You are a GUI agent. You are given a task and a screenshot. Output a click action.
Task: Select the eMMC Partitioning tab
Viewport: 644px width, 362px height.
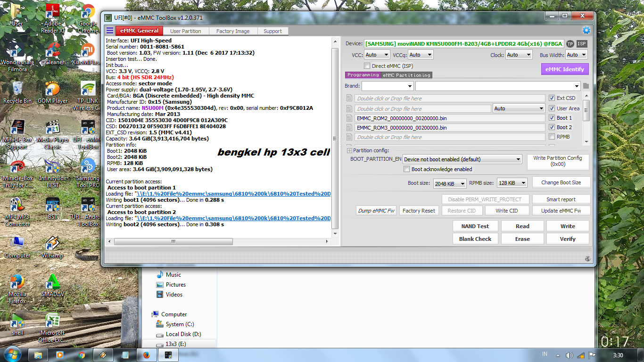point(406,75)
